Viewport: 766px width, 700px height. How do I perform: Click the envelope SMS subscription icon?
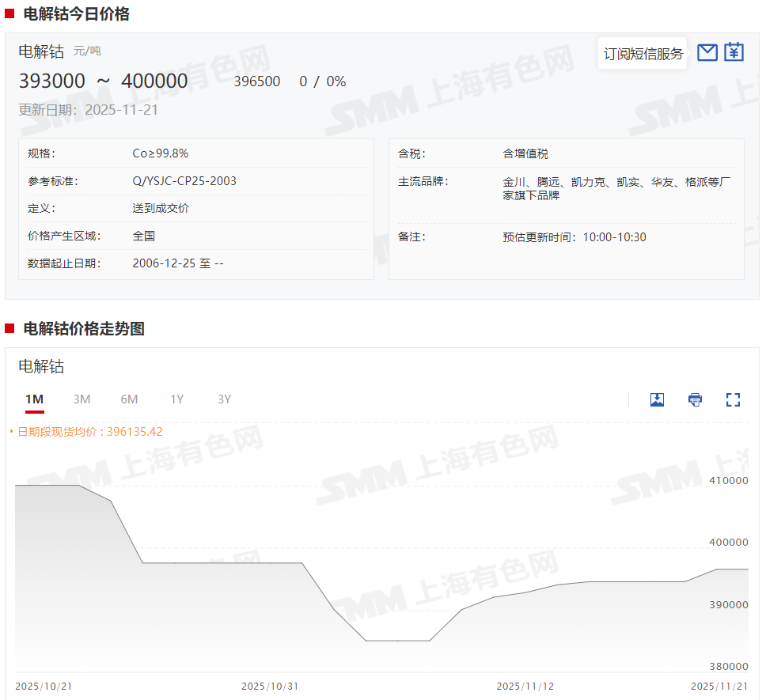coord(707,53)
